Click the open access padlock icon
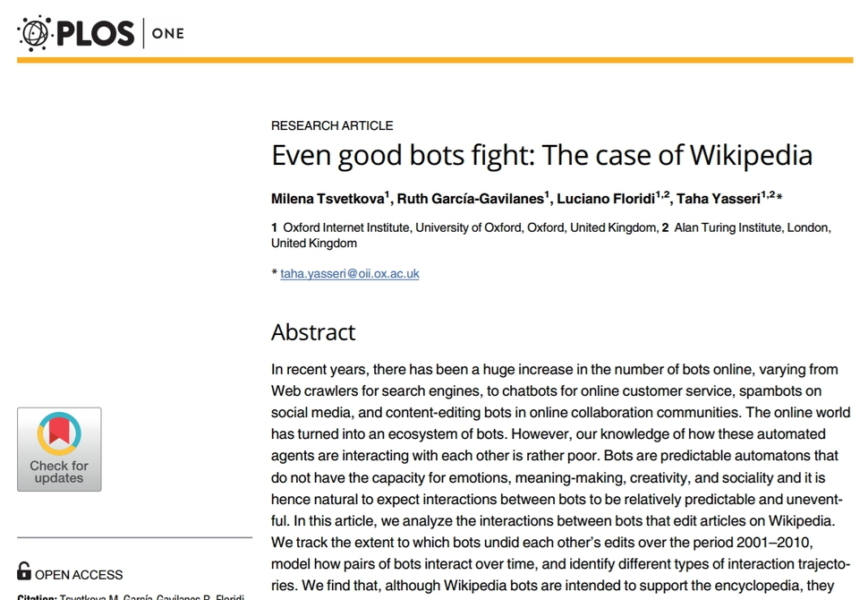 (24, 571)
